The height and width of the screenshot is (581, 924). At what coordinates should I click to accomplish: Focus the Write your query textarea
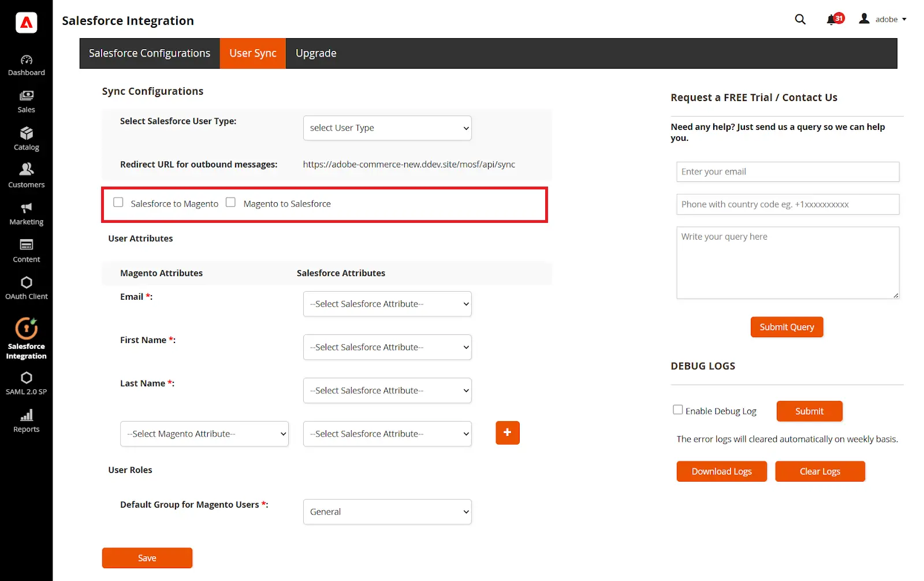coord(788,263)
